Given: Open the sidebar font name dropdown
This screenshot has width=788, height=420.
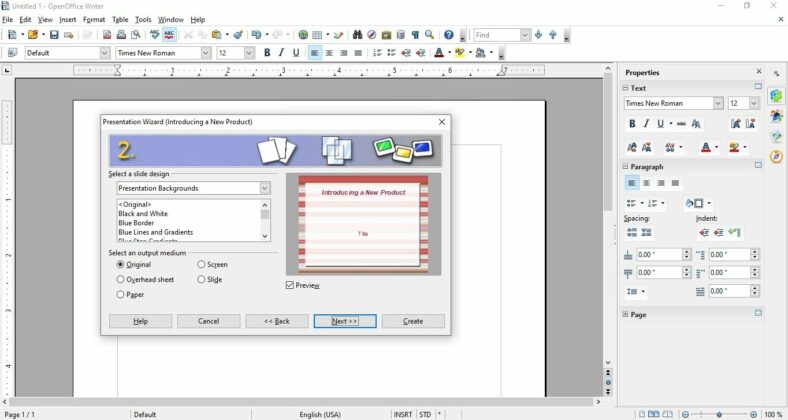Looking at the screenshot, I should pyautogui.click(x=718, y=103).
